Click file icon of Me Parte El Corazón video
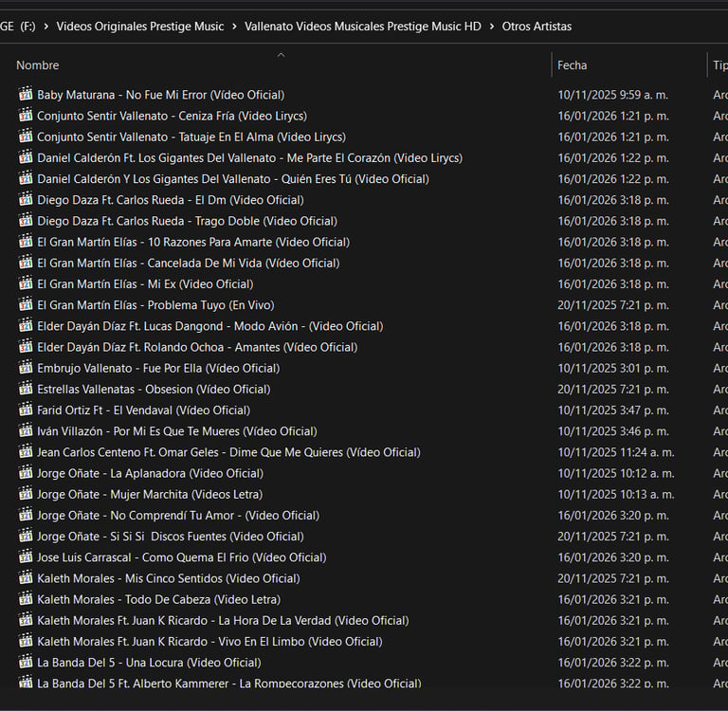The height and width of the screenshot is (711, 728). point(26,157)
